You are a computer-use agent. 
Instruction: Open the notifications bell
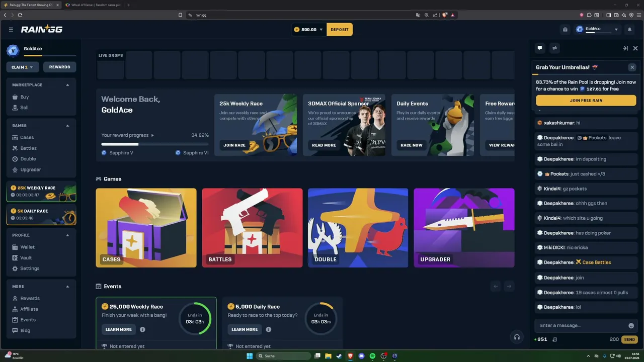pyautogui.click(x=629, y=30)
